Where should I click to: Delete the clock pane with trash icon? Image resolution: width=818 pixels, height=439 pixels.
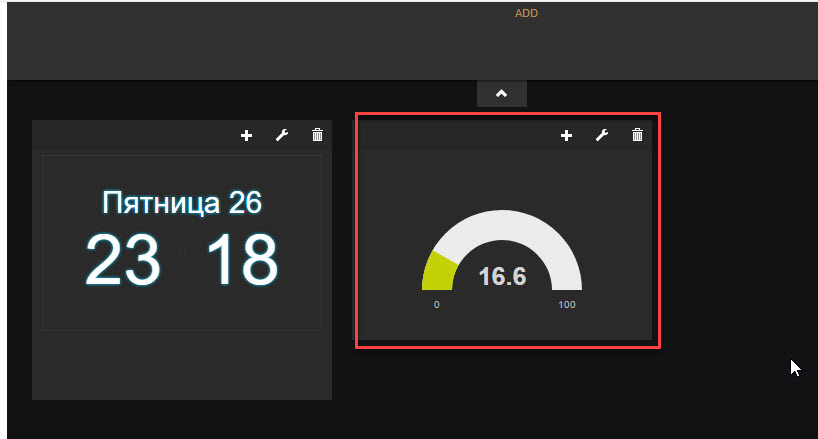[317, 135]
